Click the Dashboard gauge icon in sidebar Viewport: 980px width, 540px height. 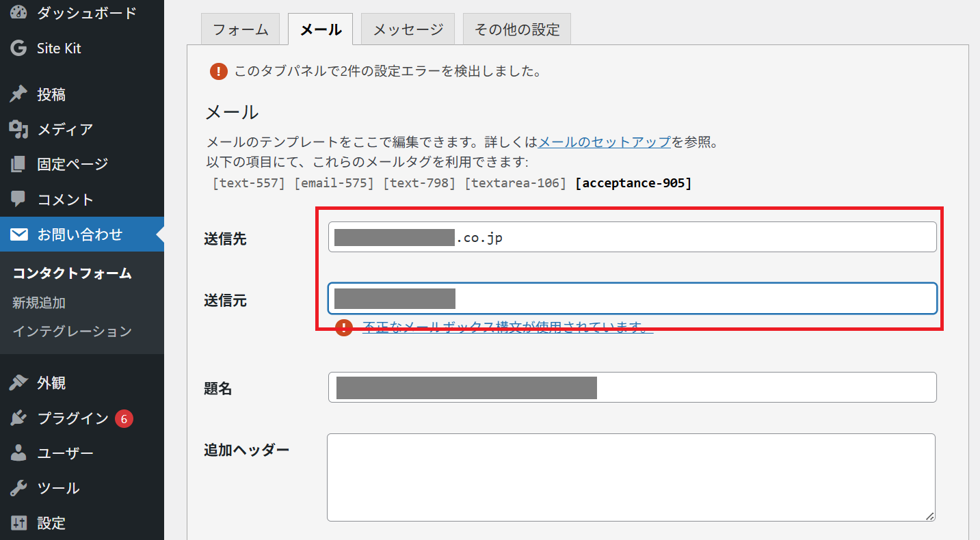pos(18,12)
